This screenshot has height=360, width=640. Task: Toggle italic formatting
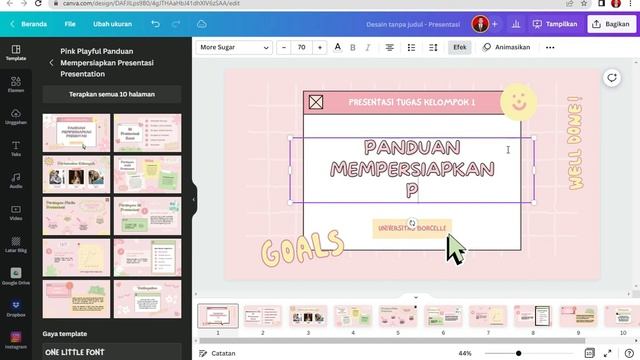[x=368, y=47]
